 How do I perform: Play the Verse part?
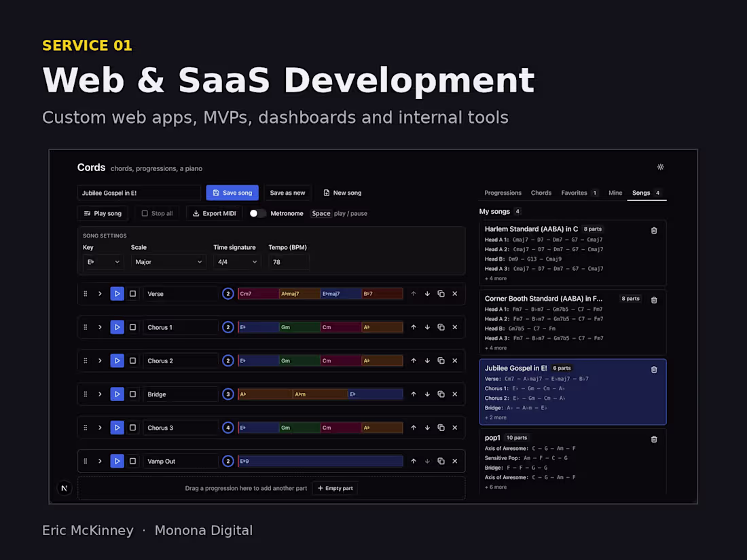pos(117,294)
